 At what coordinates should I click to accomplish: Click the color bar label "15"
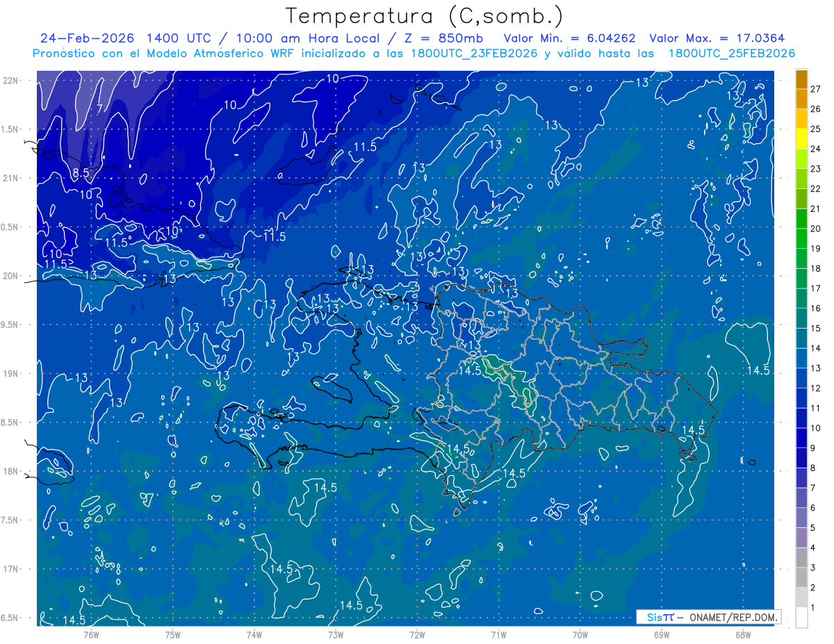point(815,329)
